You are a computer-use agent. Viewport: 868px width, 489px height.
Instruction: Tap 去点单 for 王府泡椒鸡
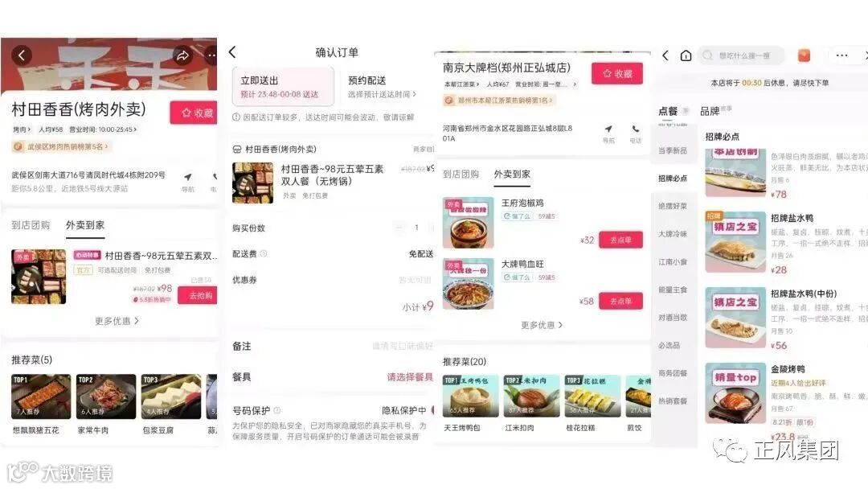point(620,240)
